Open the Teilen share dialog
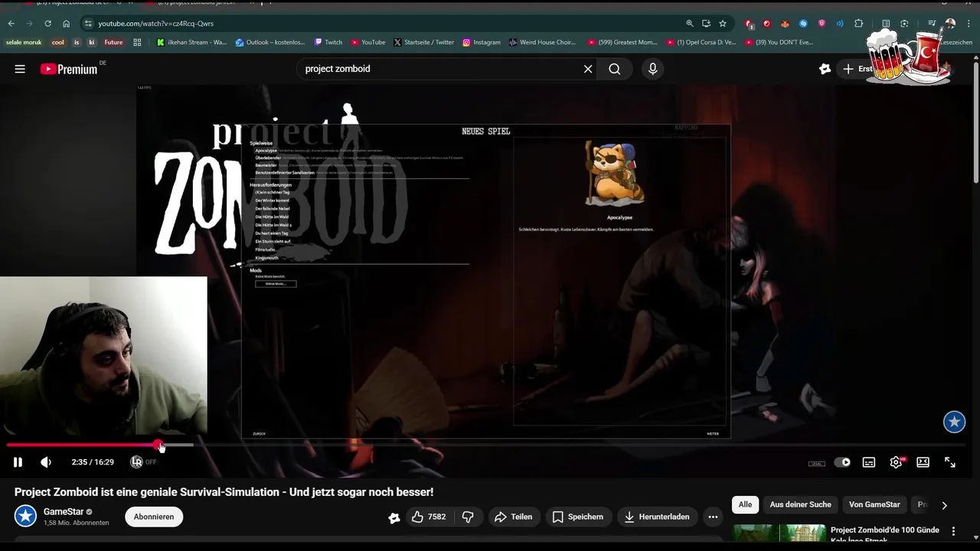This screenshot has width=980, height=551. [x=513, y=517]
